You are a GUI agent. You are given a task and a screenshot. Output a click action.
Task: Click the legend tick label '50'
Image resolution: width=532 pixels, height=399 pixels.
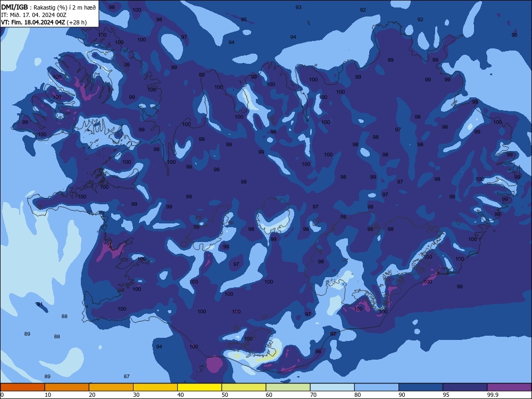(225, 395)
